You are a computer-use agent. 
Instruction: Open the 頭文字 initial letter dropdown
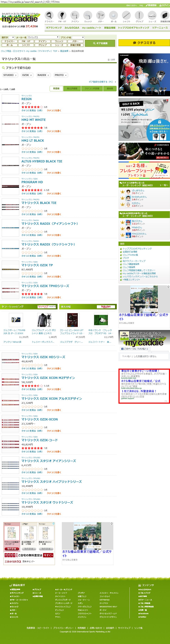pos(12,37)
